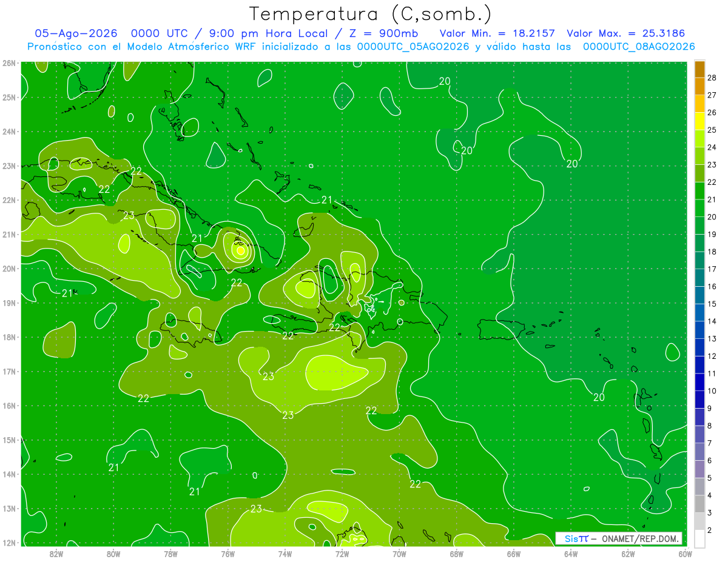Click latitude axis label '15N'
This screenshot has width=728, height=562.
(9, 440)
